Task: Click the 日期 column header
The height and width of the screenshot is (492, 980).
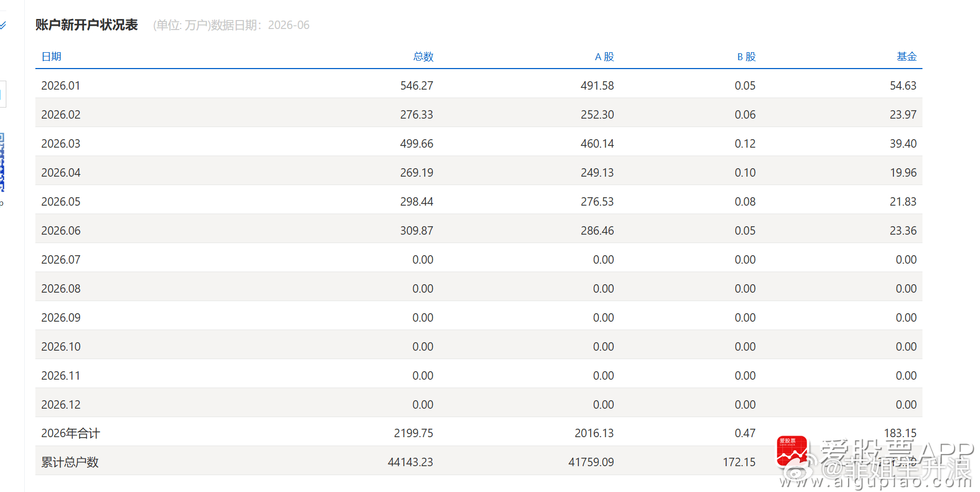Action: [x=51, y=56]
